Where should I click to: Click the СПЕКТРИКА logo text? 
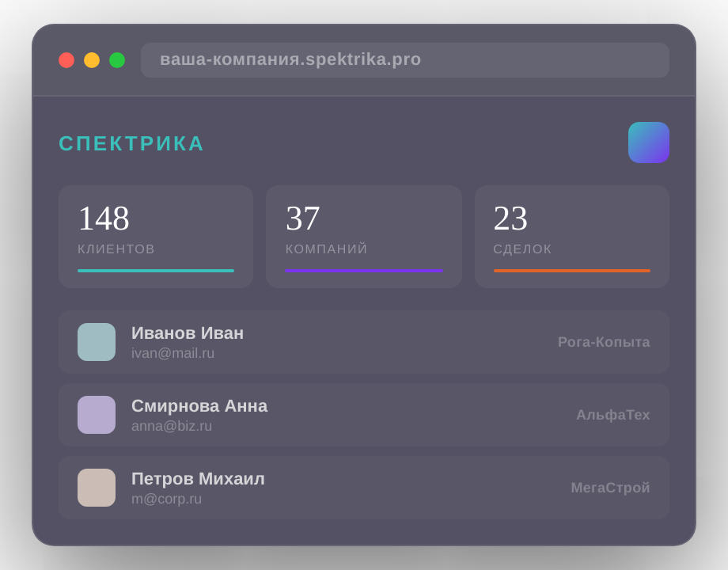[x=131, y=143]
